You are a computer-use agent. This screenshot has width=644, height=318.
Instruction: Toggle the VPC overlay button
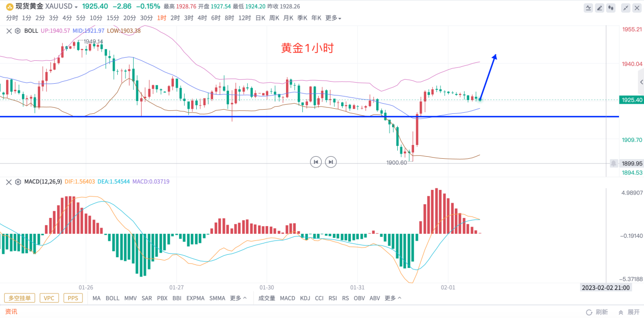click(48, 298)
